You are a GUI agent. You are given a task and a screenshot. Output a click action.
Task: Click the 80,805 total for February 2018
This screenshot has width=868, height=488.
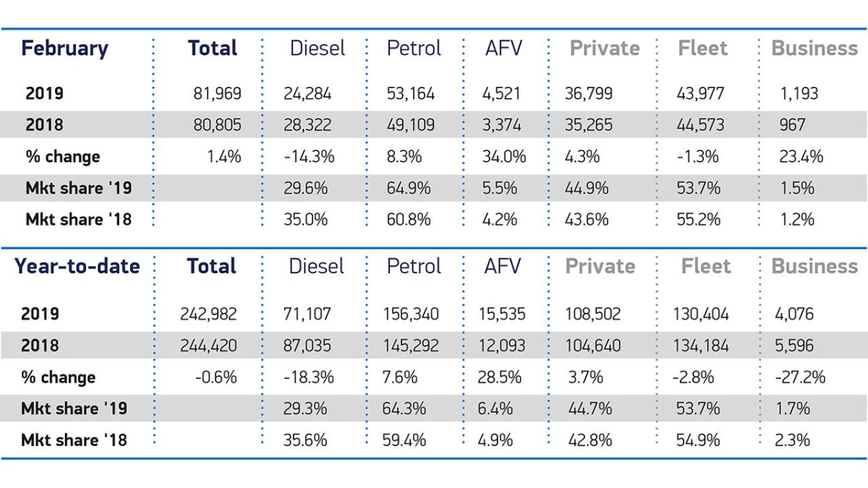pyautogui.click(x=217, y=125)
